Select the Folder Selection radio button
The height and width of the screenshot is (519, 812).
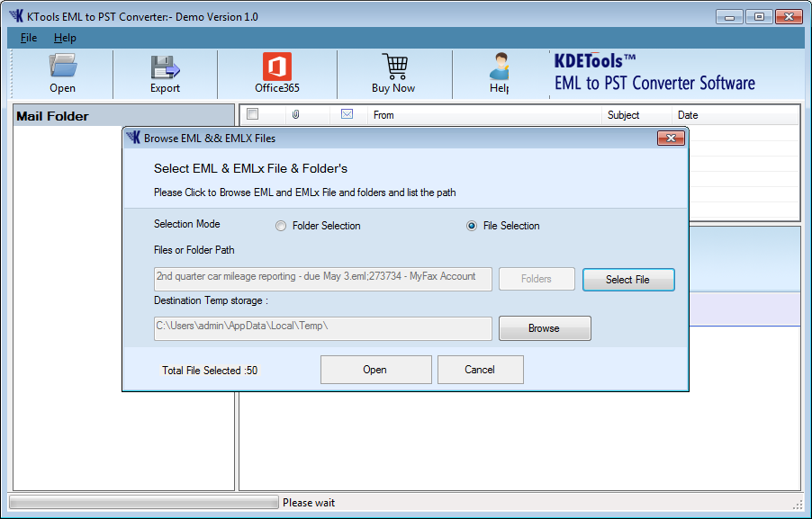[281, 227]
